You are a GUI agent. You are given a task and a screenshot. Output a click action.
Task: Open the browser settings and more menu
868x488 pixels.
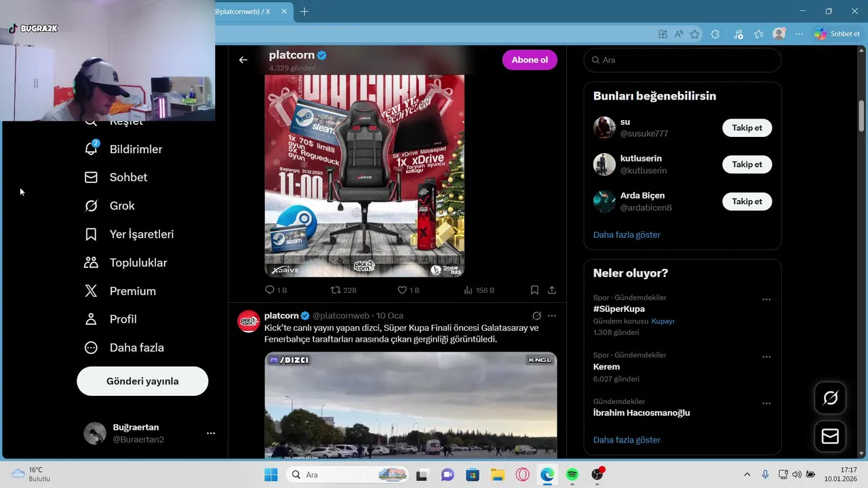tap(800, 34)
